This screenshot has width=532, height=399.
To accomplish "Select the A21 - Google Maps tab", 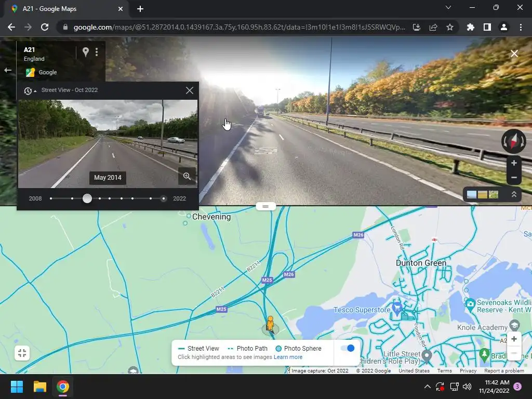I will click(x=66, y=9).
